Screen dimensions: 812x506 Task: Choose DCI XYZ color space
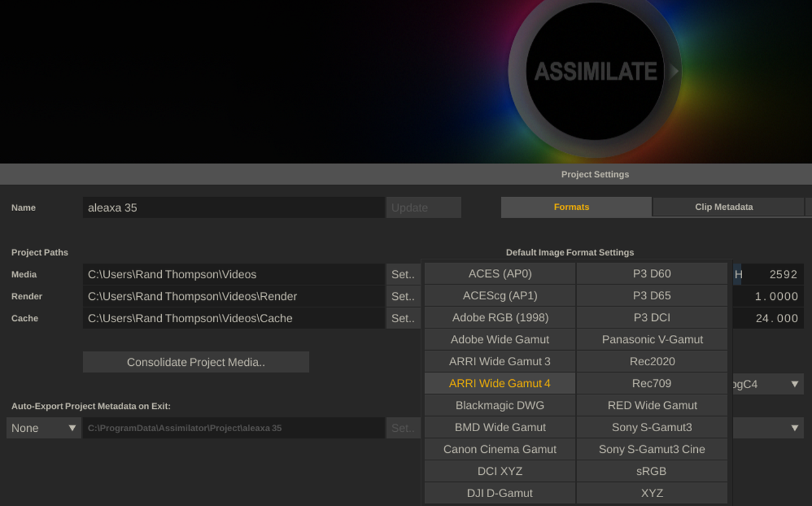(500, 471)
